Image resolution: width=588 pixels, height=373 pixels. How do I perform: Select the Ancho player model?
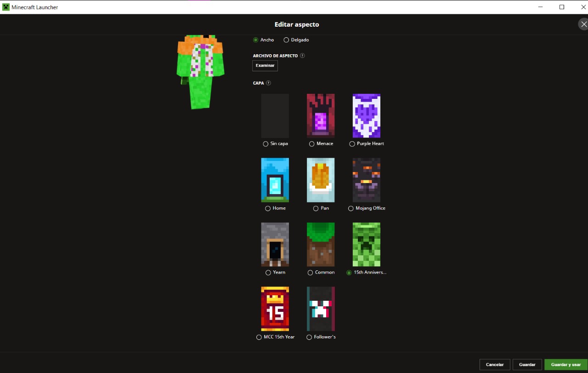tap(256, 40)
